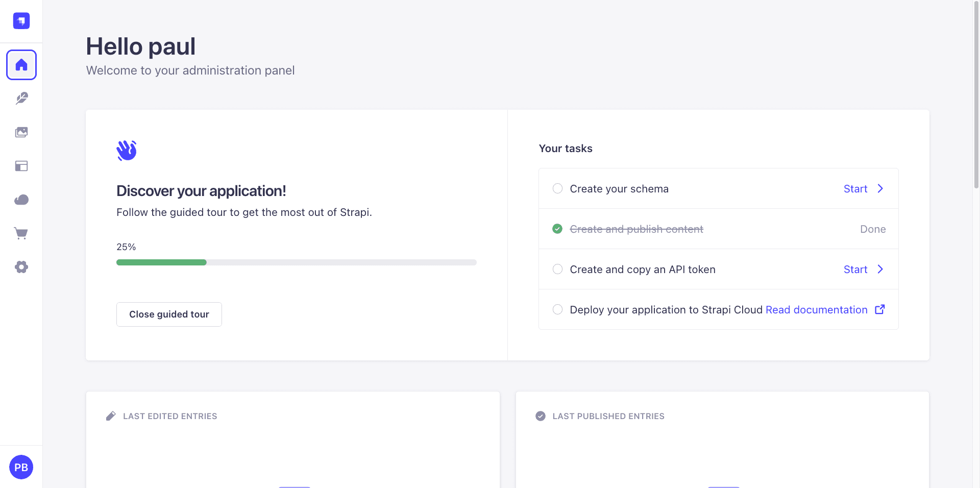This screenshot has height=488, width=980.
Task: Click the PB user avatar
Action: [21, 467]
